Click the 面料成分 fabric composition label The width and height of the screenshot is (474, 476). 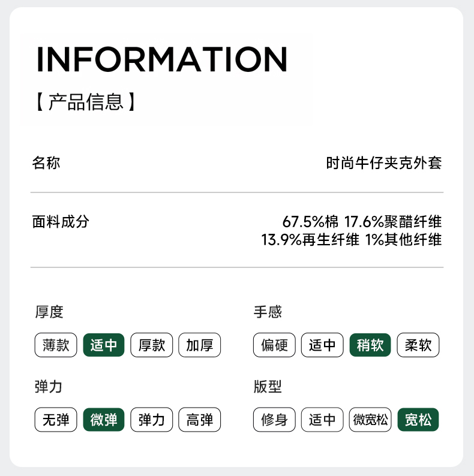point(61,221)
